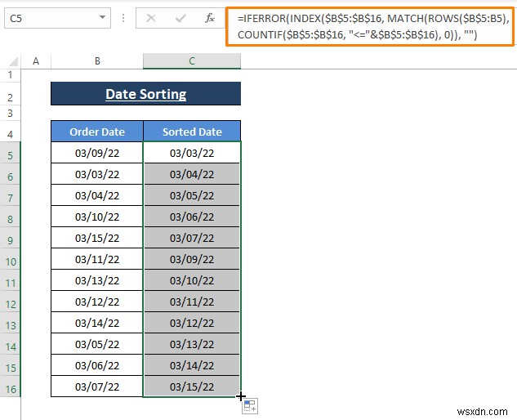Select Order Date cell 03/06/22

click(97, 365)
